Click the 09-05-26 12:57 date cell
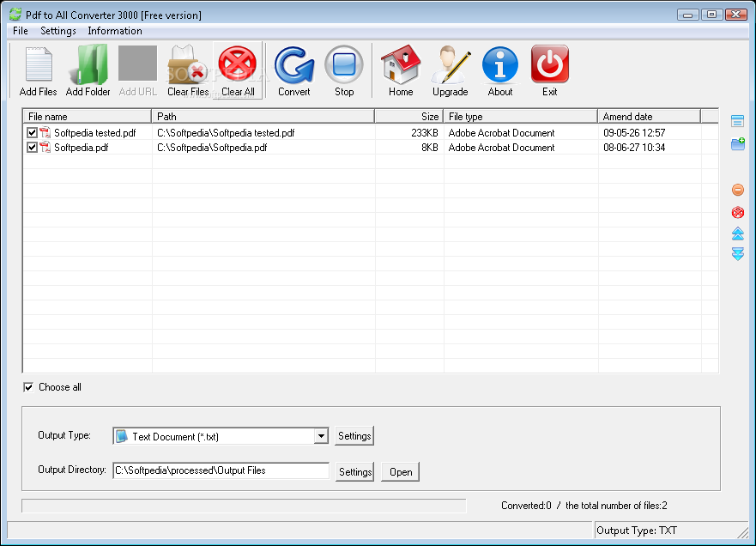This screenshot has height=546, width=756. click(x=634, y=133)
